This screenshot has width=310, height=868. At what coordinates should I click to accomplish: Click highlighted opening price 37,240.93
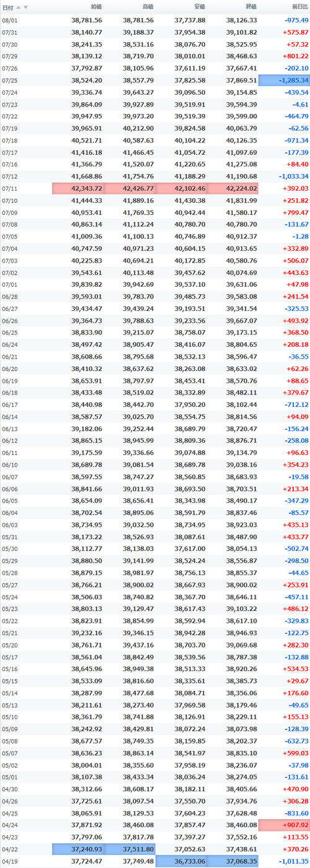coord(77,849)
